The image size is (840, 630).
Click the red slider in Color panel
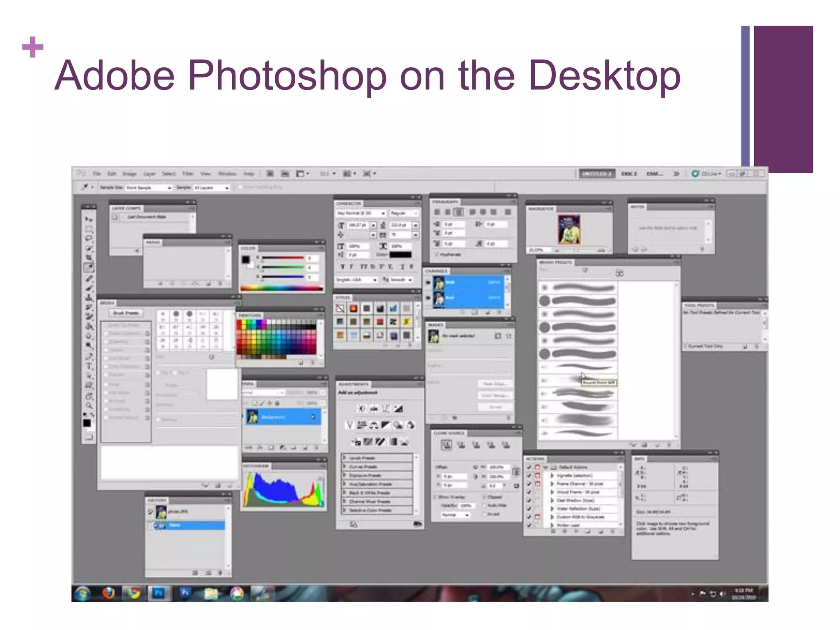(x=283, y=258)
